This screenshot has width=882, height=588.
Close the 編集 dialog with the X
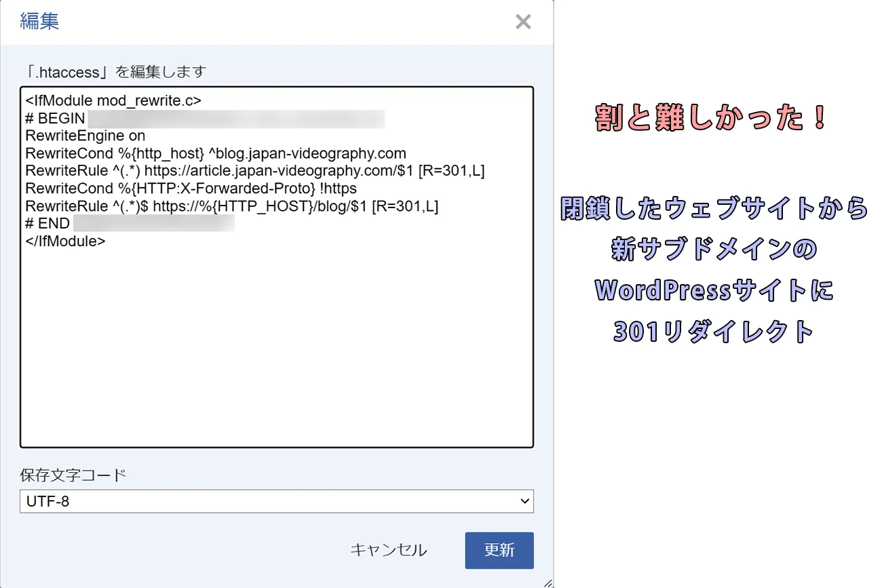523,22
